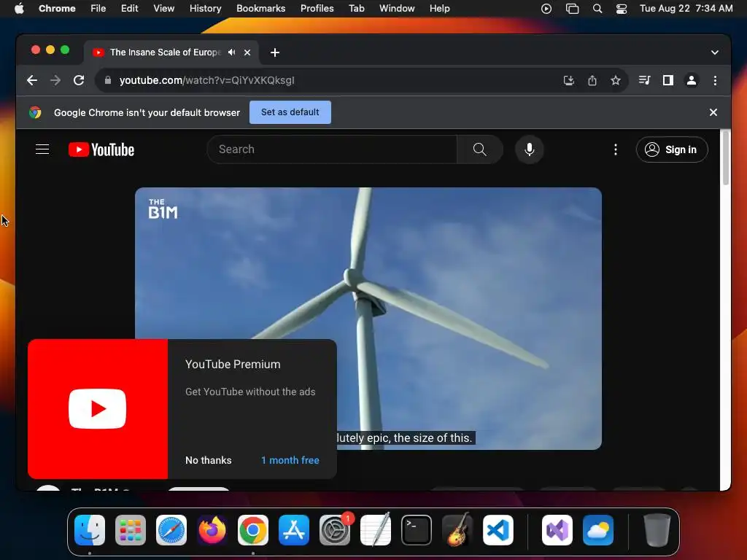Open the cloud weather app in Dock

[x=598, y=530]
